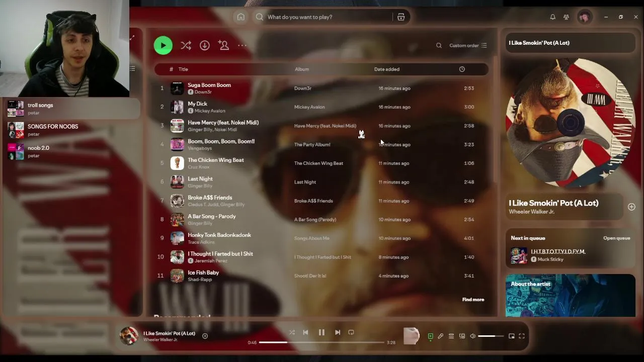
Task: Sort by Date added column
Action: pos(386,69)
